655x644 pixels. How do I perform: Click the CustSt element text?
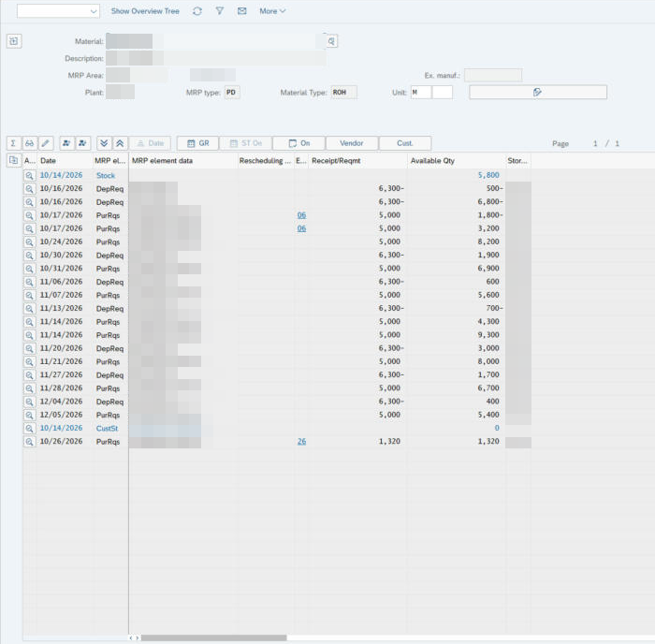click(107, 429)
